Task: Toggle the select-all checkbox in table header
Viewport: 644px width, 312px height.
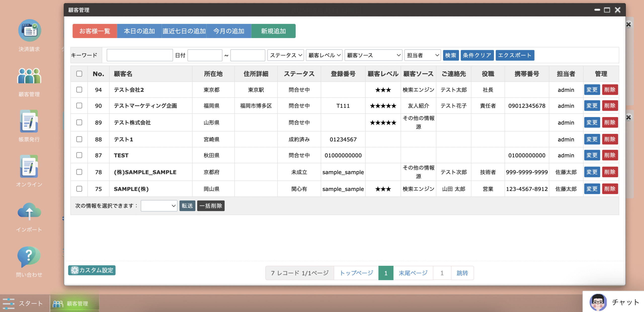Action: pyautogui.click(x=79, y=74)
